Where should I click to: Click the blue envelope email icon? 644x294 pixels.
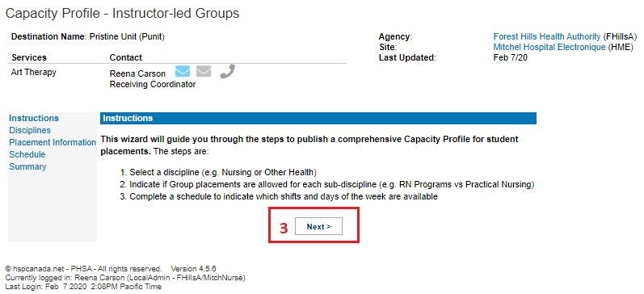(x=183, y=71)
